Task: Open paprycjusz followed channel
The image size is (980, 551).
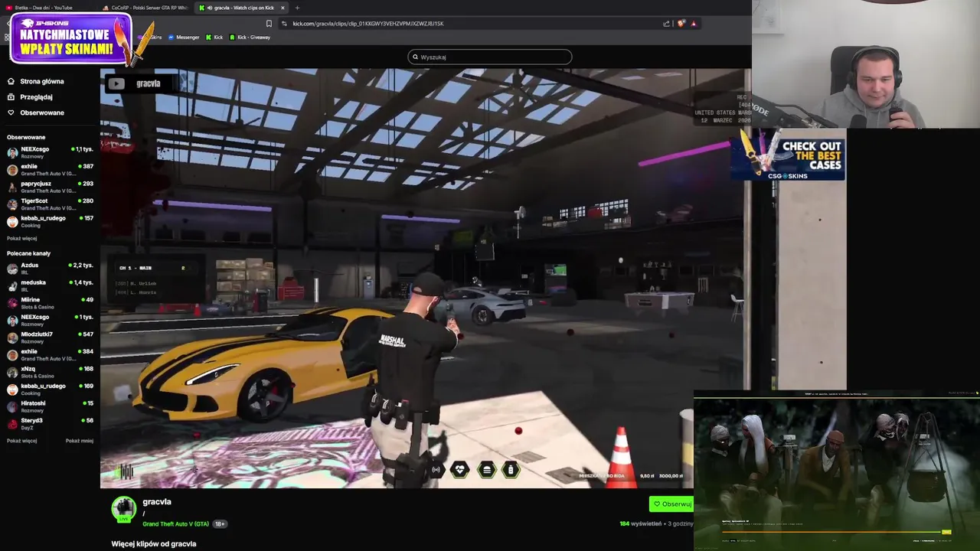Action: 50,187
